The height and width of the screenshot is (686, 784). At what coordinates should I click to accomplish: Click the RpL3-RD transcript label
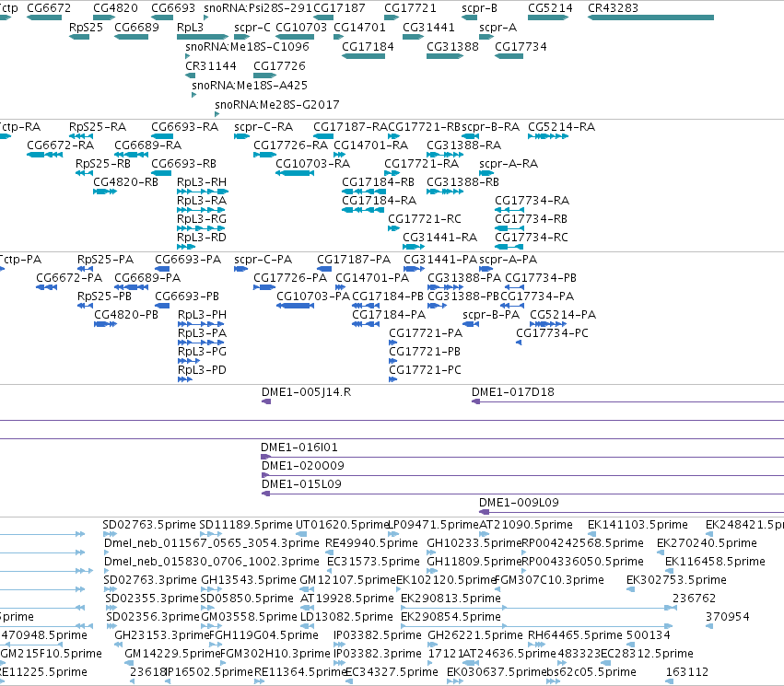202,237
